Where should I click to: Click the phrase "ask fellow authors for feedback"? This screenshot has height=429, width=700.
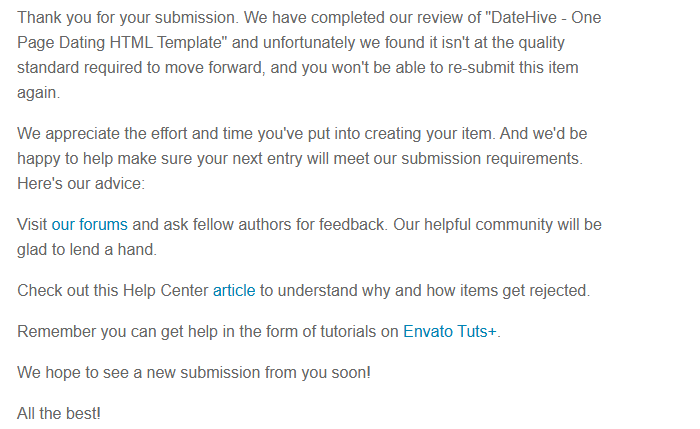[273, 224]
